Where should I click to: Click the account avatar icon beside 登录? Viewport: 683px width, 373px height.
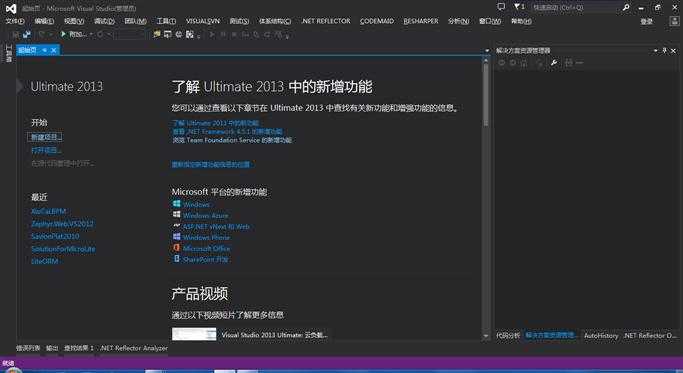(x=674, y=21)
